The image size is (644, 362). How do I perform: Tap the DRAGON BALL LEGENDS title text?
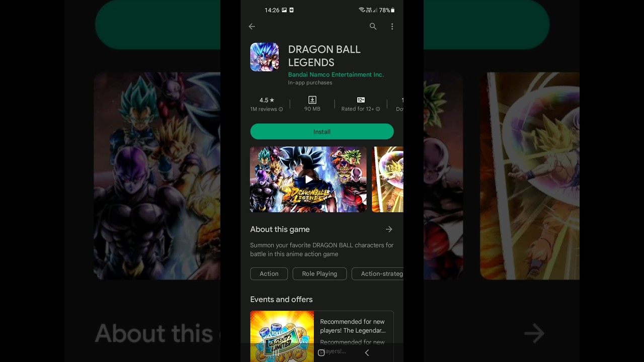324,56
